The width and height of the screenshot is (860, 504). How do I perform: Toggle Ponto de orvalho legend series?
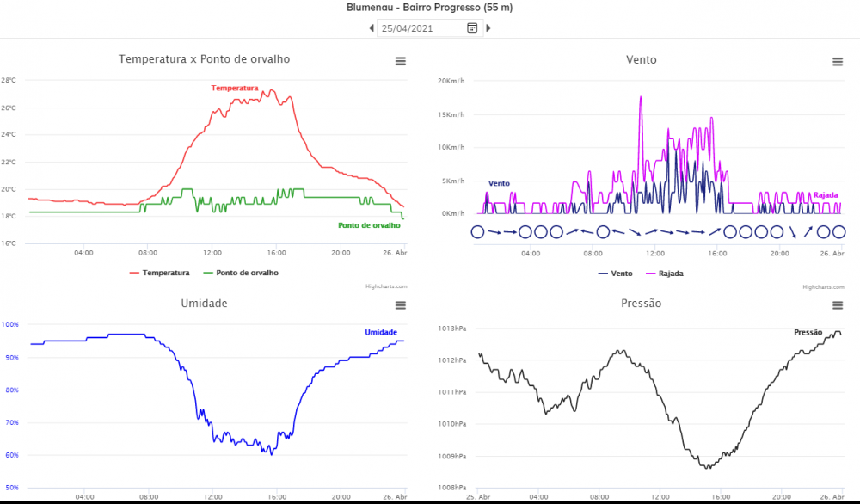click(241, 273)
